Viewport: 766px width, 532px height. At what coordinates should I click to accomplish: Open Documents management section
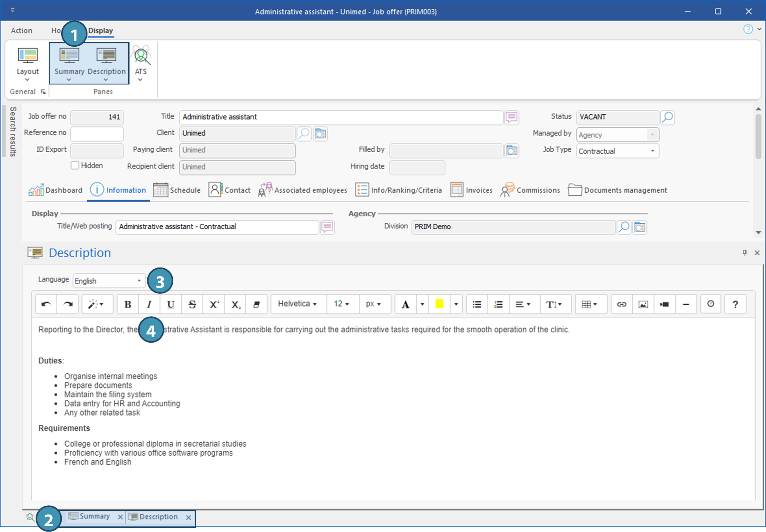(x=618, y=190)
